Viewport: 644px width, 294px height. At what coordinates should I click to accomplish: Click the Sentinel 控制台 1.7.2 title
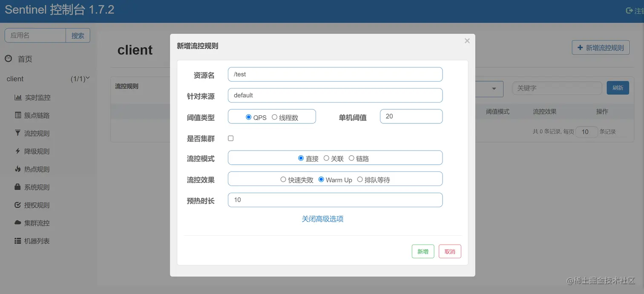click(60, 10)
